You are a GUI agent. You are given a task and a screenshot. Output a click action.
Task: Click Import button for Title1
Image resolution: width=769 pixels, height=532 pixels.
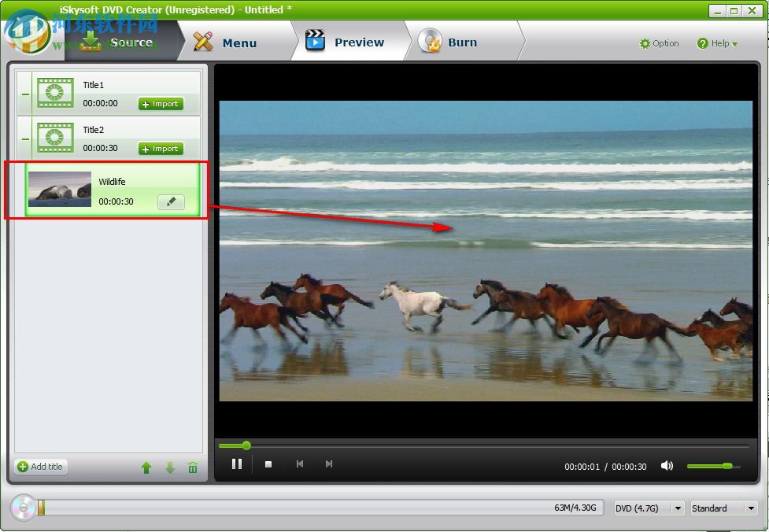[x=161, y=104]
